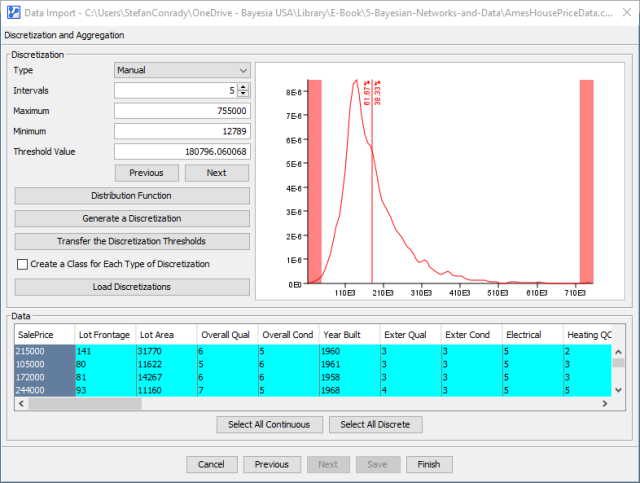Click the wizard Previous button at bottom

coord(272,465)
